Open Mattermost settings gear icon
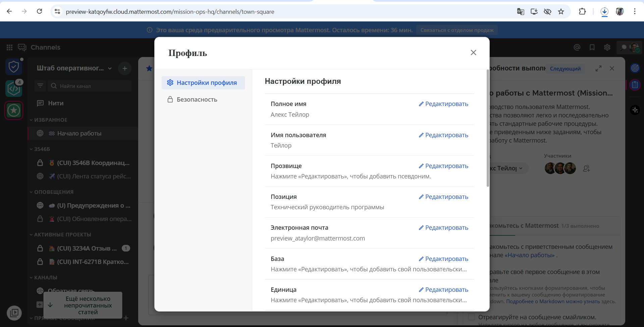Image resolution: width=644 pixels, height=327 pixels. (x=607, y=47)
